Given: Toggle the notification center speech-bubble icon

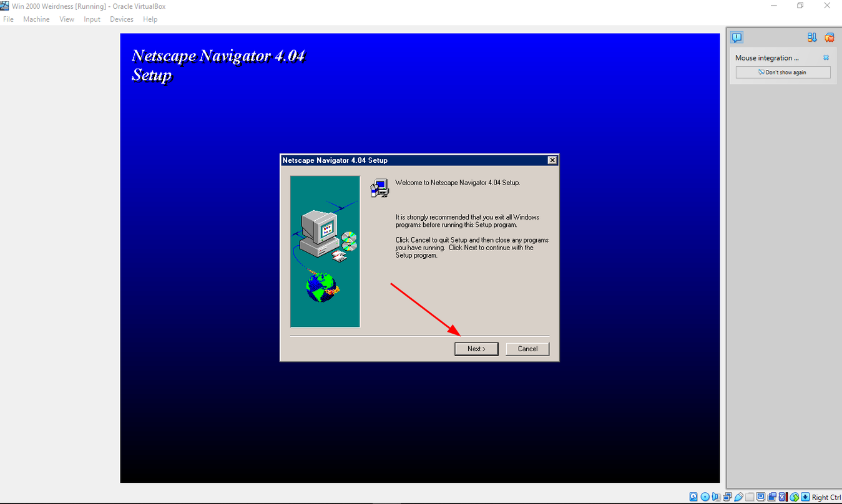Looking at the screenshot, I should point(737,37).
